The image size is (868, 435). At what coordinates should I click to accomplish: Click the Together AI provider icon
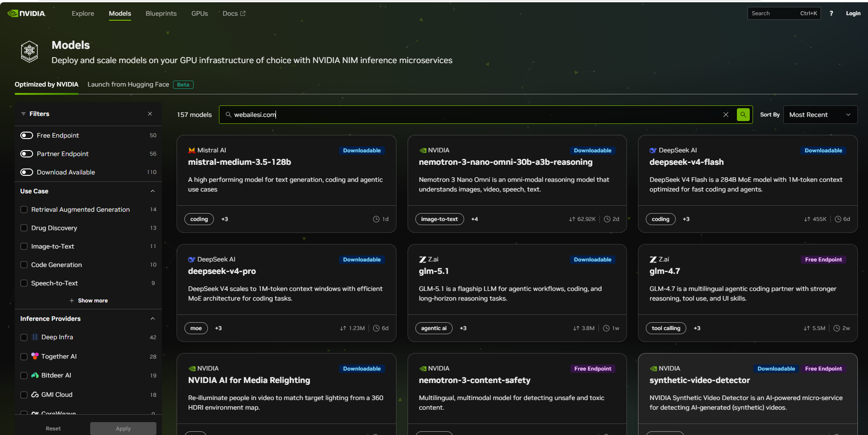point(35,356)
